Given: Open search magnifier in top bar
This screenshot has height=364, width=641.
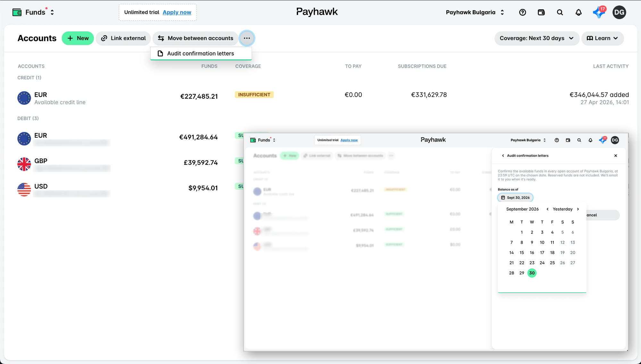Looking at the screenshot, I should click(x=560, y=12).
